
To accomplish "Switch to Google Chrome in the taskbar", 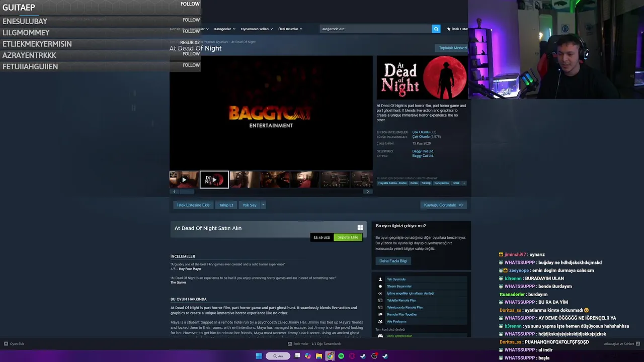I will click(x=330, y=356).
